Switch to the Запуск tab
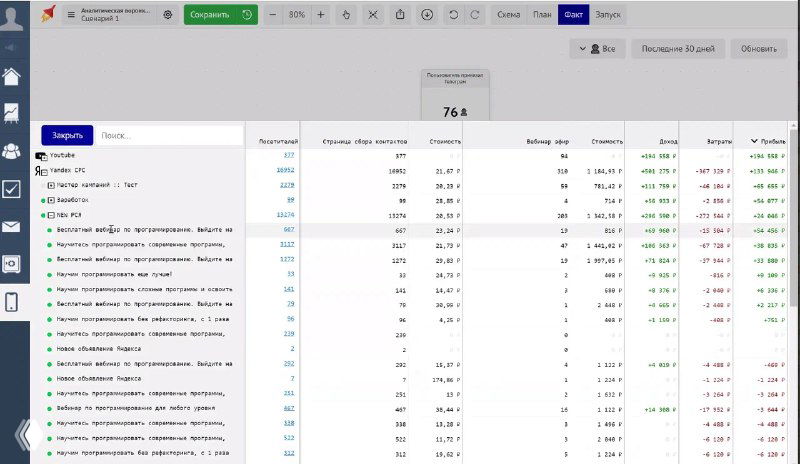 (x=607, y=15)
